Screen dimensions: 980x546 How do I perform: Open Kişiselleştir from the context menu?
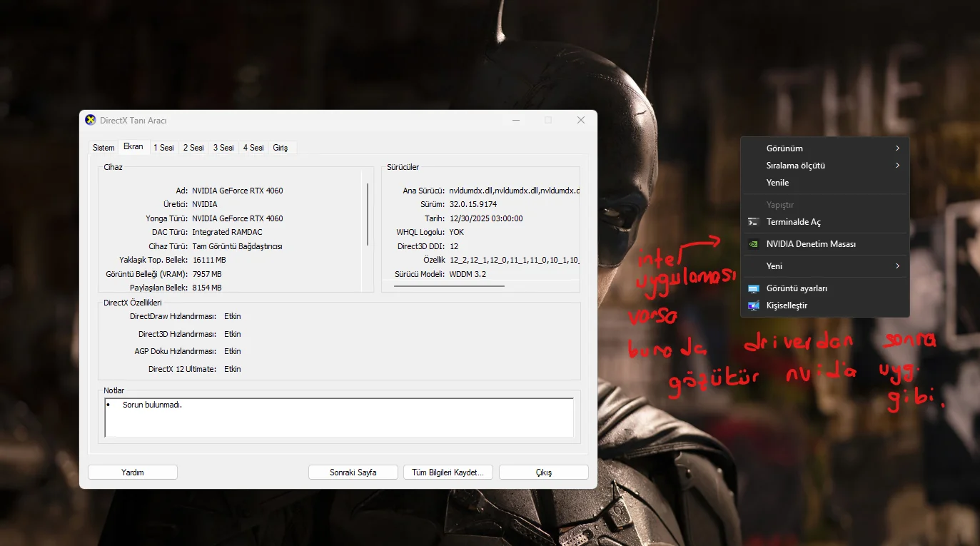click(x=825, y=305)
